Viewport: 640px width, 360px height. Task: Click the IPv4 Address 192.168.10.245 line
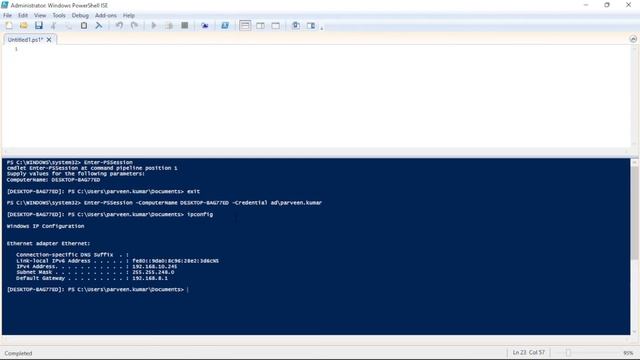97,267
